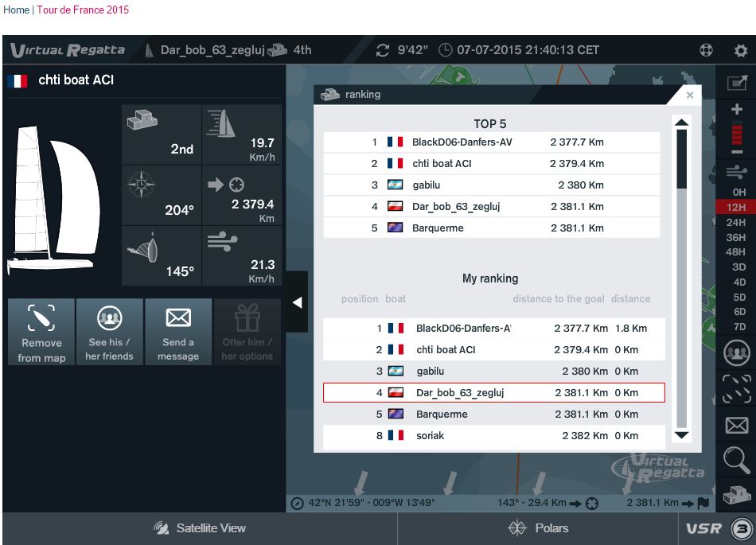This screenshot has width=756, height=545.
Task: Open the magnifier search icon
Action: [x=737, y=460]
